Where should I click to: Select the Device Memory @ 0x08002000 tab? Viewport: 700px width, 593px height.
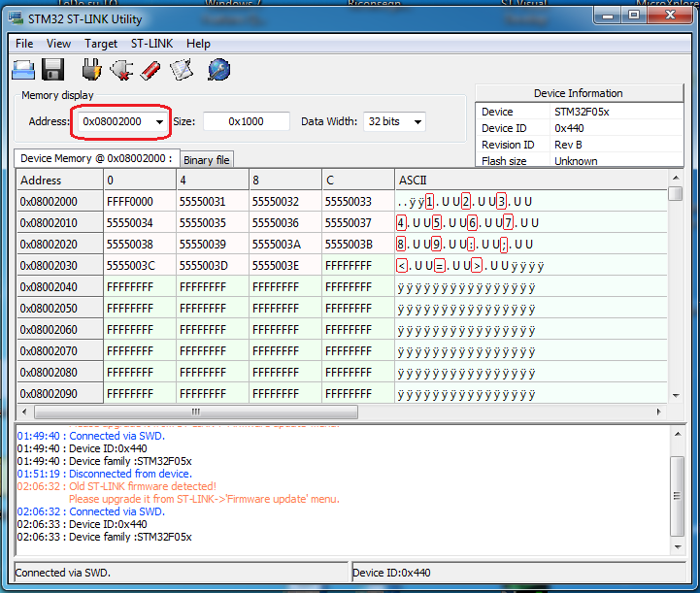pyautogui.click(x=96, y=158)
